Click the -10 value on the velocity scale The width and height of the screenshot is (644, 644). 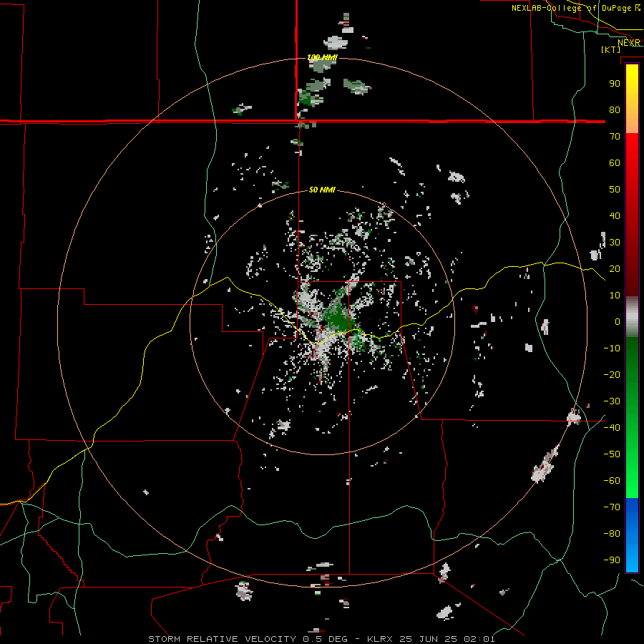click(612, 348)
